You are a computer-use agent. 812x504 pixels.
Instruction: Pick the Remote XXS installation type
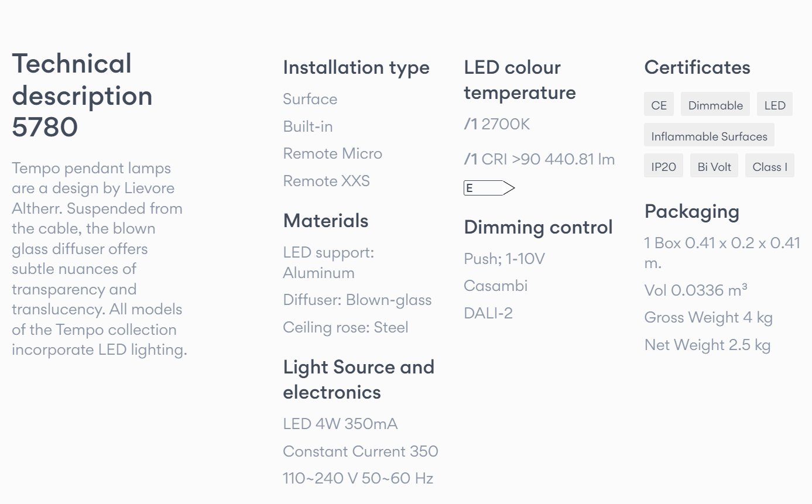click(327, 181)
